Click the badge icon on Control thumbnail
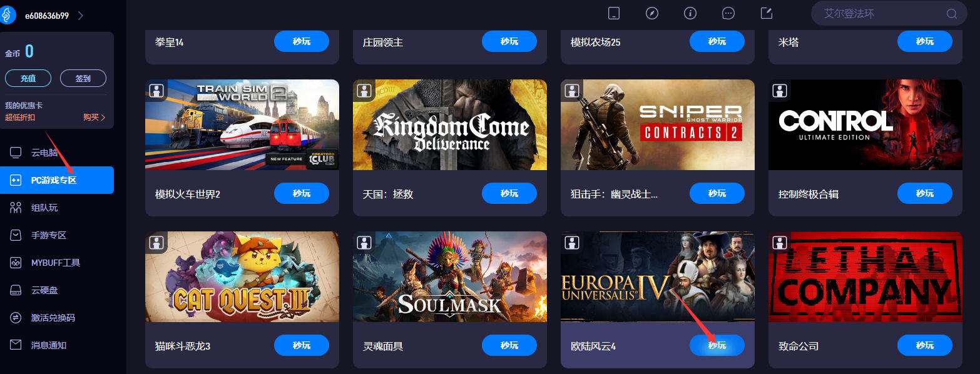The height and width of the screenshot is (374, 980). coord(780,90)
